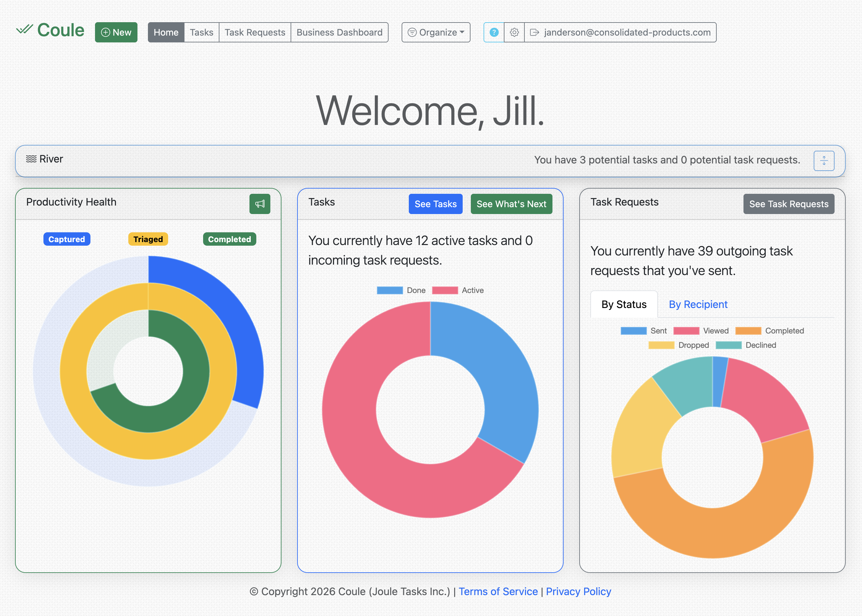Click the Coule checkmark logo
Viewport: 862px width, 616px height.
click(x=25, y=29)
